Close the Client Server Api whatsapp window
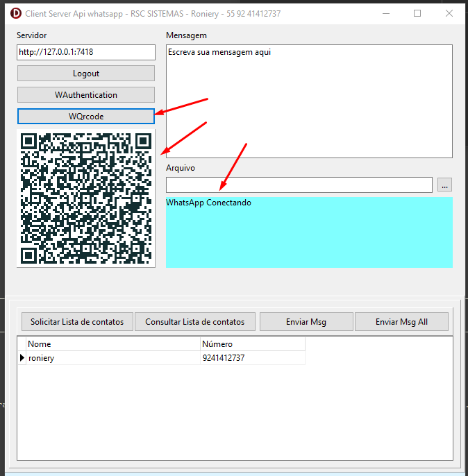The image size is (468, 476). click(x=449, y=13)
